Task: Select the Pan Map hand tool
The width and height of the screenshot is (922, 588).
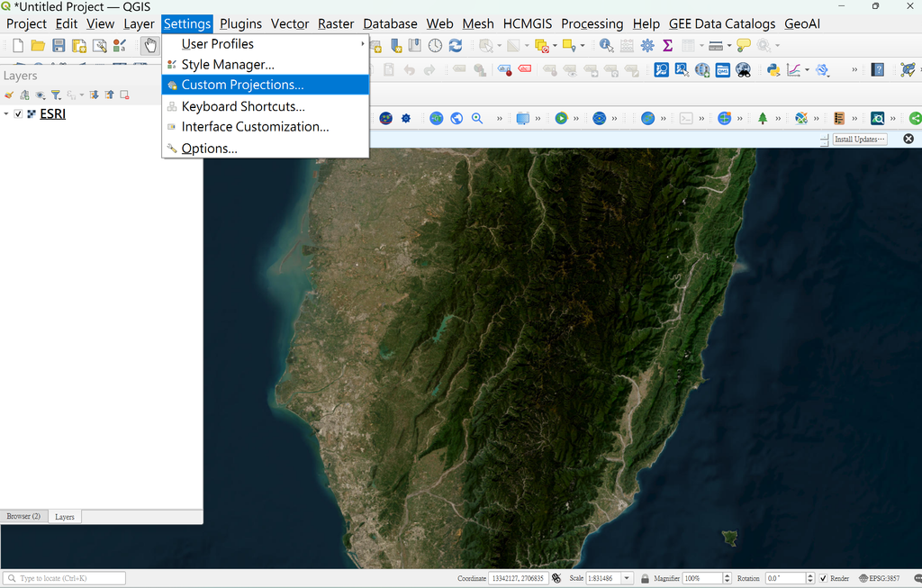Action: point(150,45)
